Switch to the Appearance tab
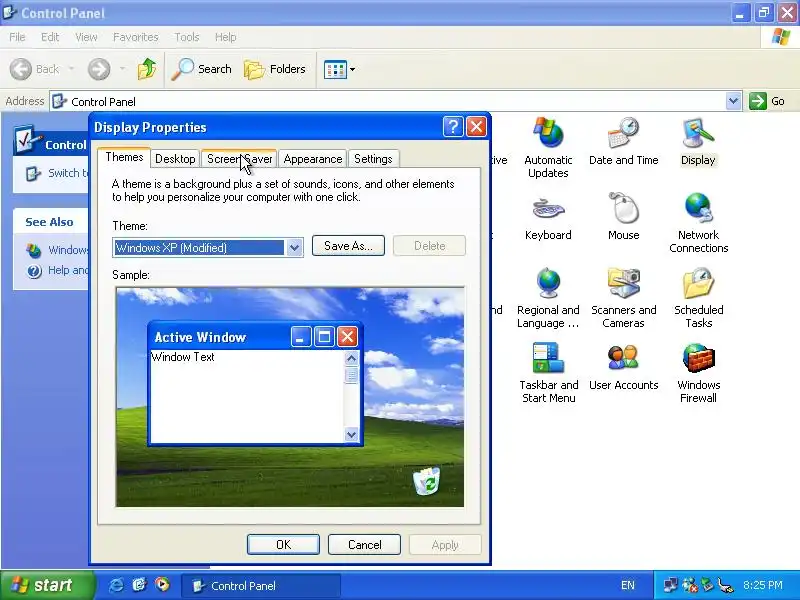The image size is (800, 600). point(313,159)
